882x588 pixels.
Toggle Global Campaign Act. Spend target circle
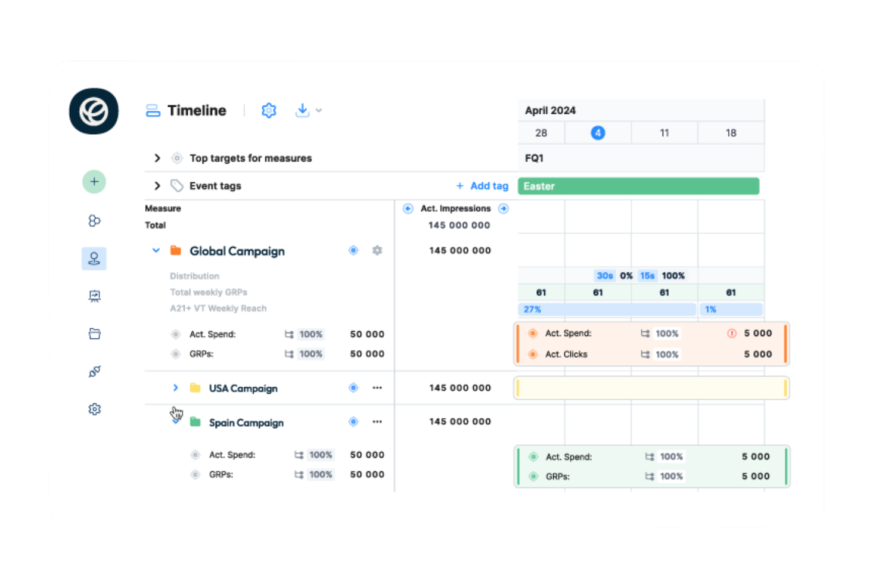[176, 334]
